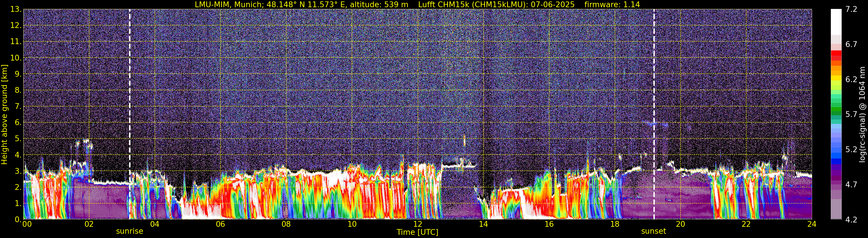
Task: Click height tick label '9.'
Action: click(x=18, y=74)
